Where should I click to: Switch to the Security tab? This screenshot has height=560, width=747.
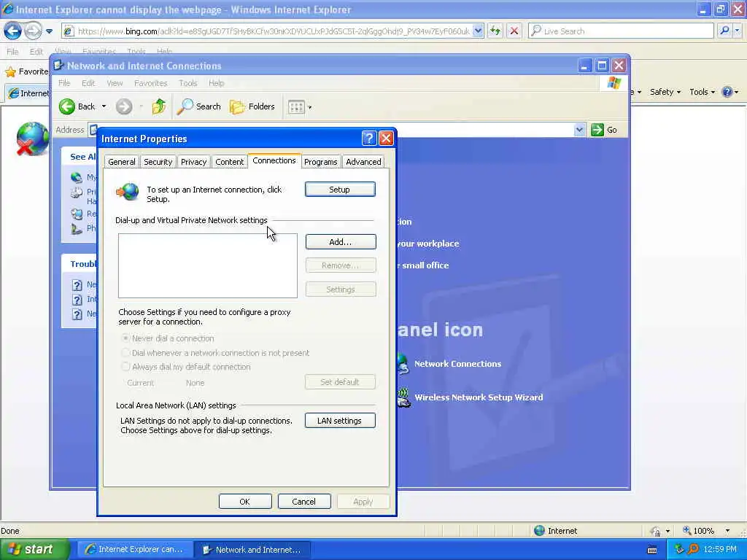pos(158,162)
